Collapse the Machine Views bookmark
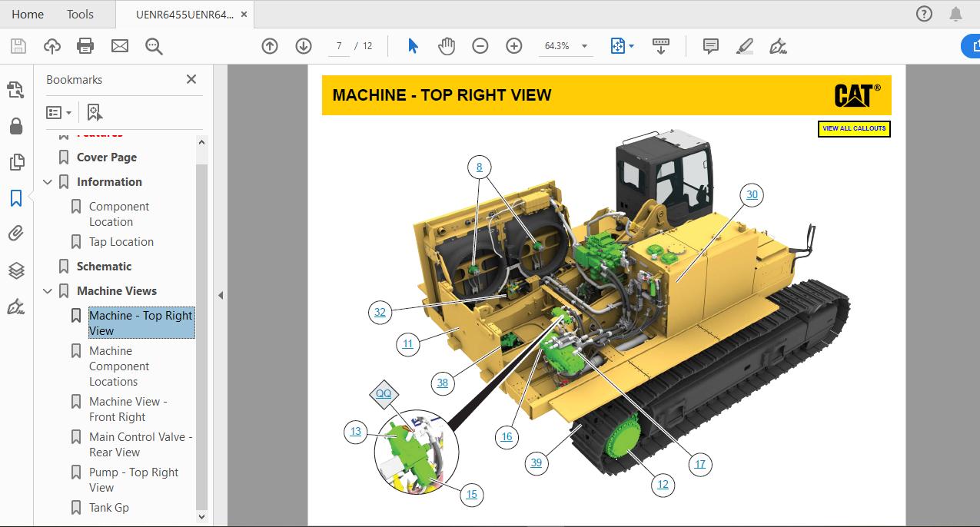Viewport: 980px width, 527px height. click(48, 290)
